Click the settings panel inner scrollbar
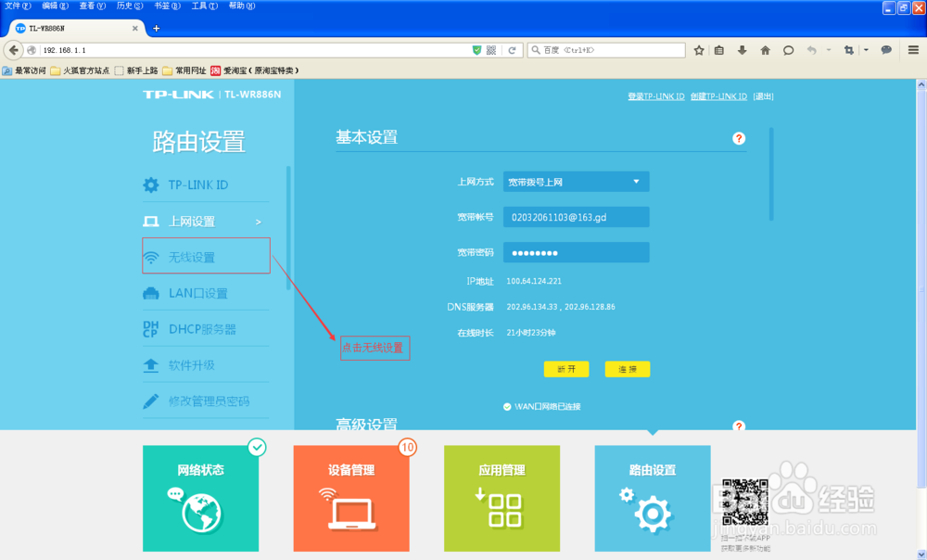 click(771, 174)
